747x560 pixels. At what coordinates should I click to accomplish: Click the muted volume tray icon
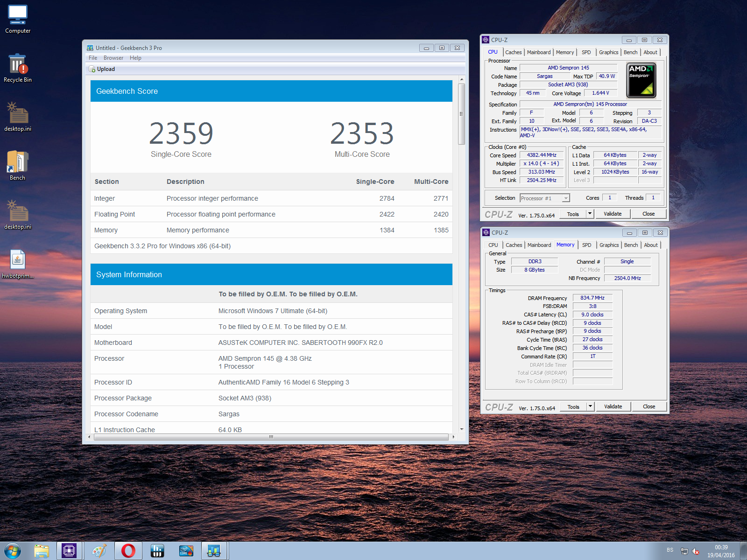(696, 551)
